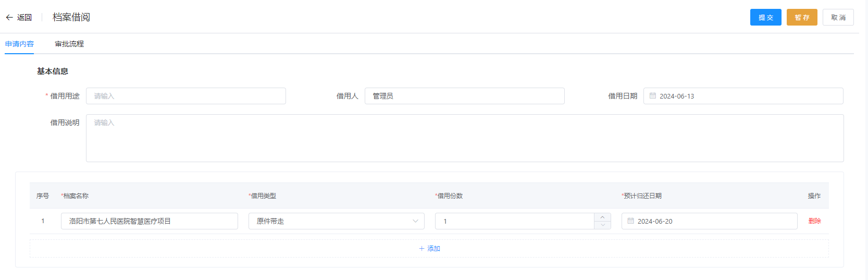The image size is (868, 280).
Task: Increase 借用份数 with up arrow
Action: coord(602,217)
